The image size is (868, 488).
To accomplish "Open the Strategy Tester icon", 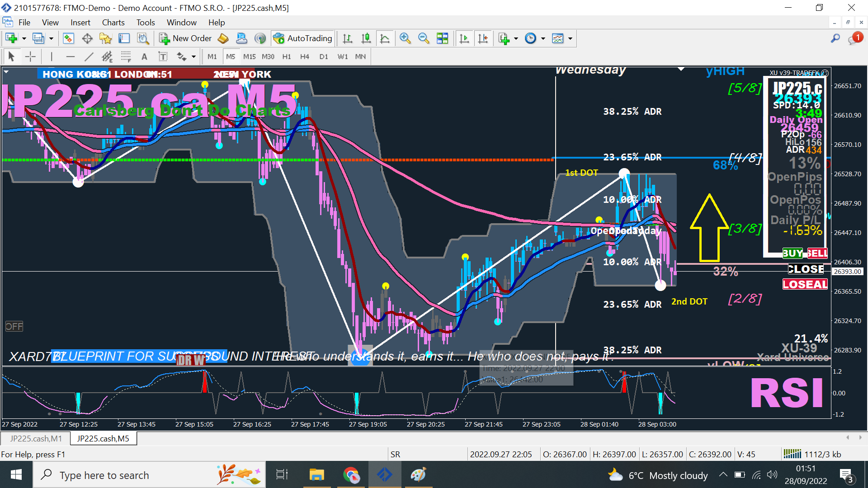I will 143,38.
